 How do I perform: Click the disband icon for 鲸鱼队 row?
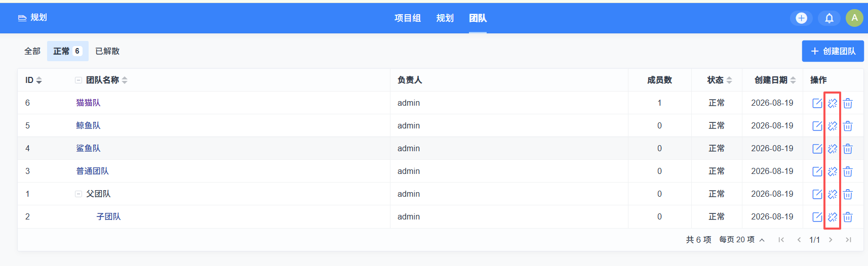click(833, 126)
